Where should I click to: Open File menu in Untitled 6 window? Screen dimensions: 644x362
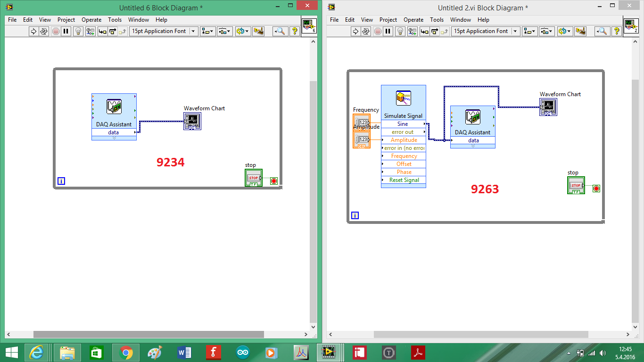pyautogui.click(x=12, y=20)
